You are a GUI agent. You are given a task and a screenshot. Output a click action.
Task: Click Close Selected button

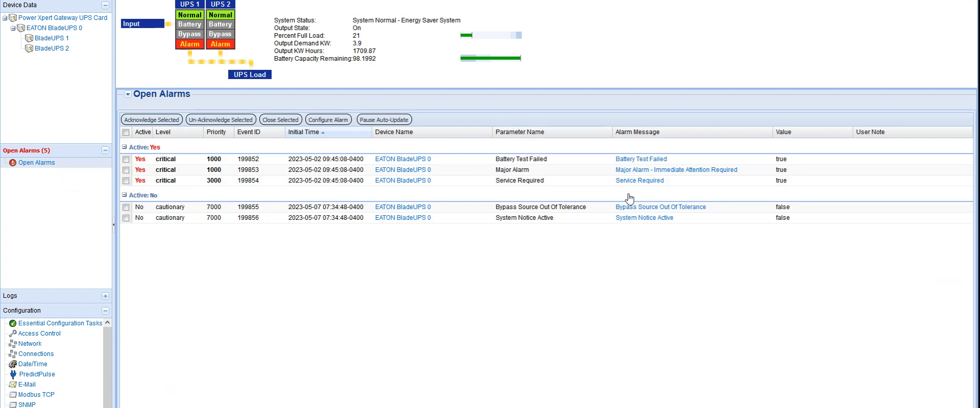[x=281, y=120]
